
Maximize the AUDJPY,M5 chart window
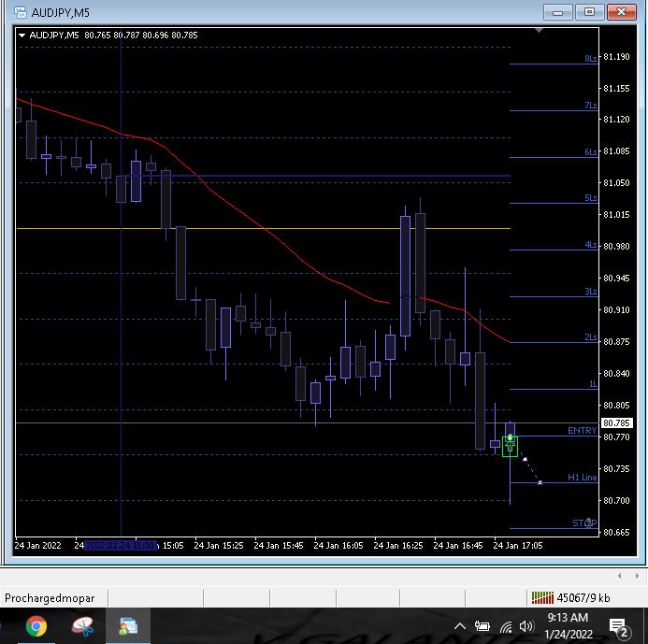589,12
